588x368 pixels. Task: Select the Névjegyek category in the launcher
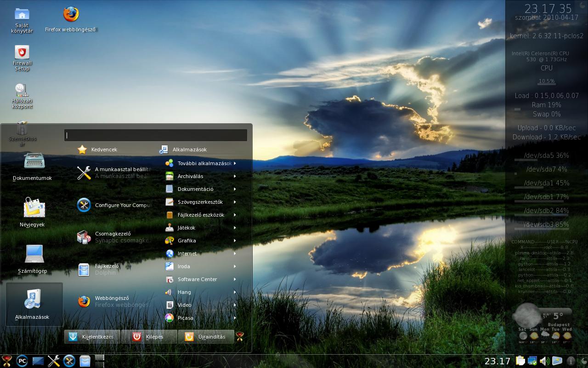32,213
